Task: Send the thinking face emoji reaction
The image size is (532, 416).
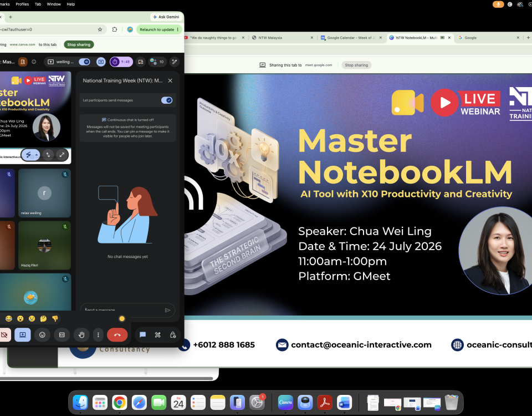Action: point(43,318)
